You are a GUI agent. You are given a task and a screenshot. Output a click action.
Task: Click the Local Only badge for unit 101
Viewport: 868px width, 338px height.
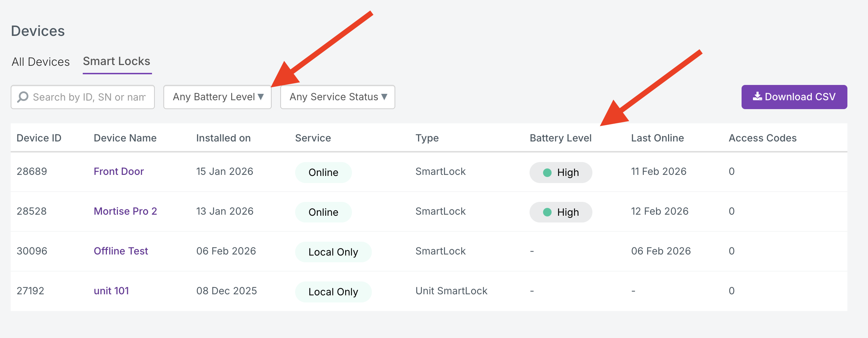[x=333, y=292]
